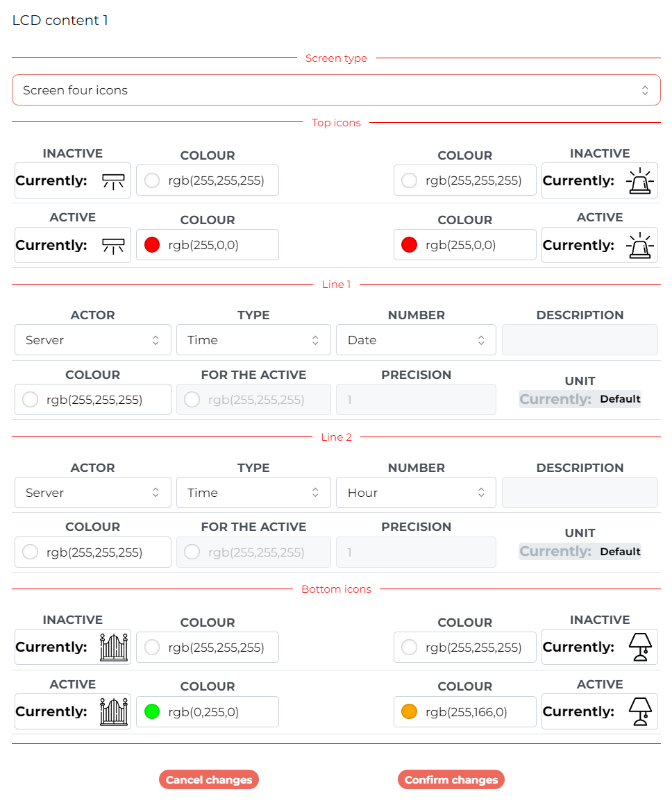Expand Line 1 Number dropdown showing Date
672x803 pixels.
(x=416, y=340)
